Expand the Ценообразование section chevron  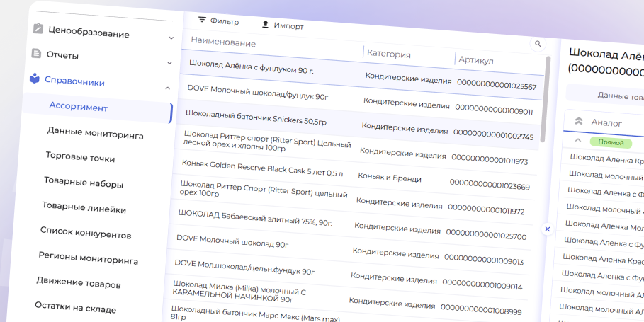click(x=171, y=38)
